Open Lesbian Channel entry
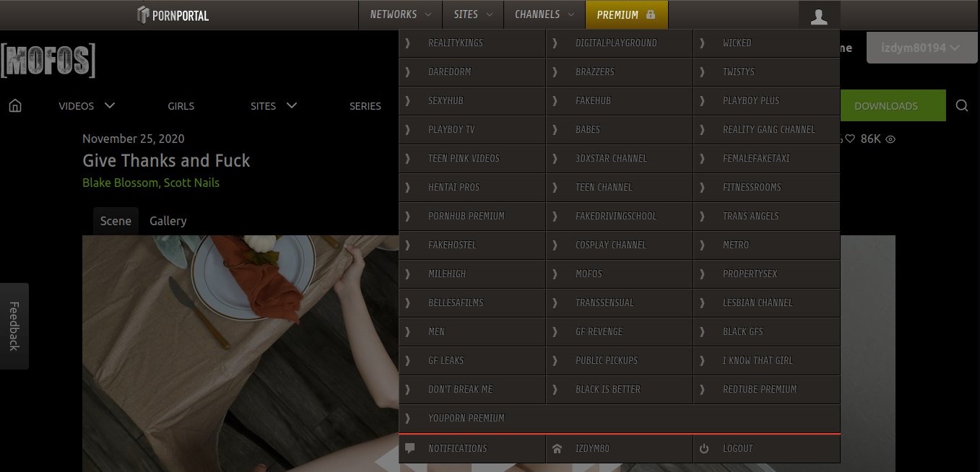This screenshot has width=980, height=472. pyautogui.click(x=767, y=302)
